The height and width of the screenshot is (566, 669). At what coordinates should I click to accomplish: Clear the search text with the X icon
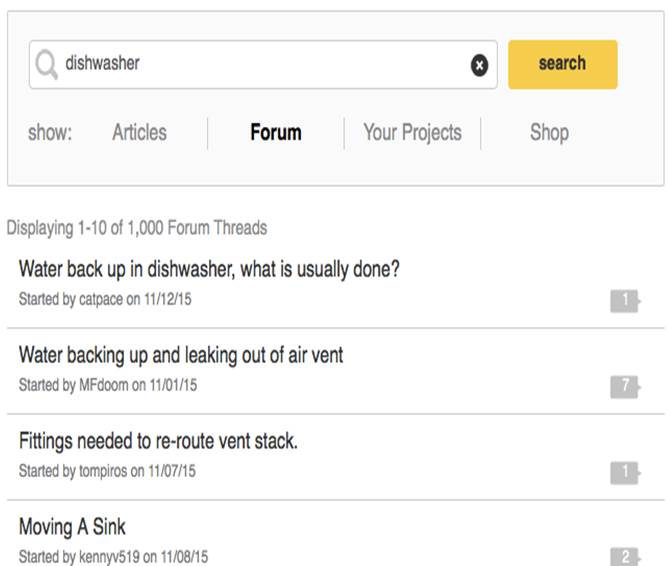(479, 65)
